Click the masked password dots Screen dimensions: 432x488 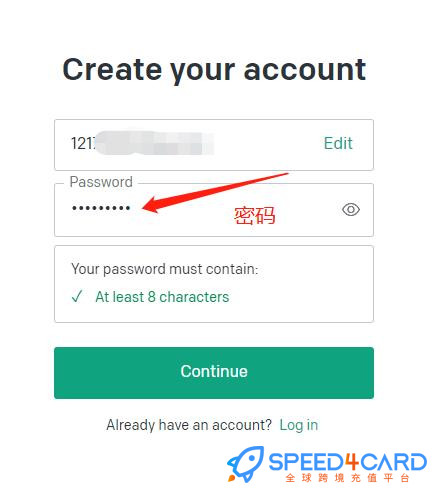coord(101,208)
